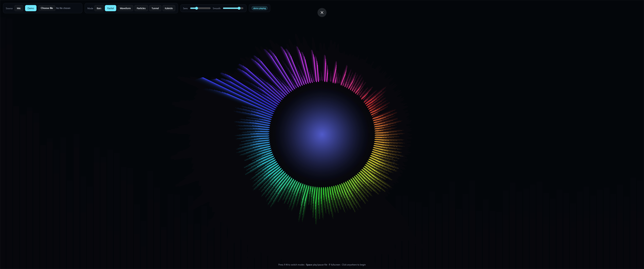The image size is (644, 269).
Task: Switch to Radial visualizer mode
Action: [x=110, y=8]
